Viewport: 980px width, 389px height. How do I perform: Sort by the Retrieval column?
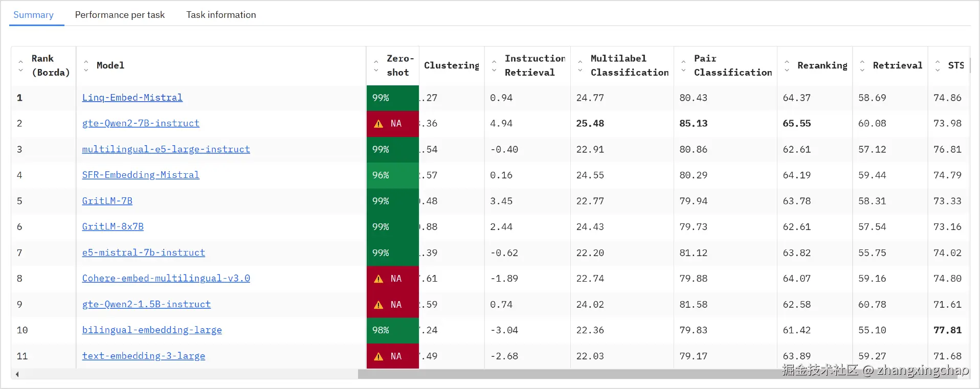pyautogui.click(x=862, y=65)
